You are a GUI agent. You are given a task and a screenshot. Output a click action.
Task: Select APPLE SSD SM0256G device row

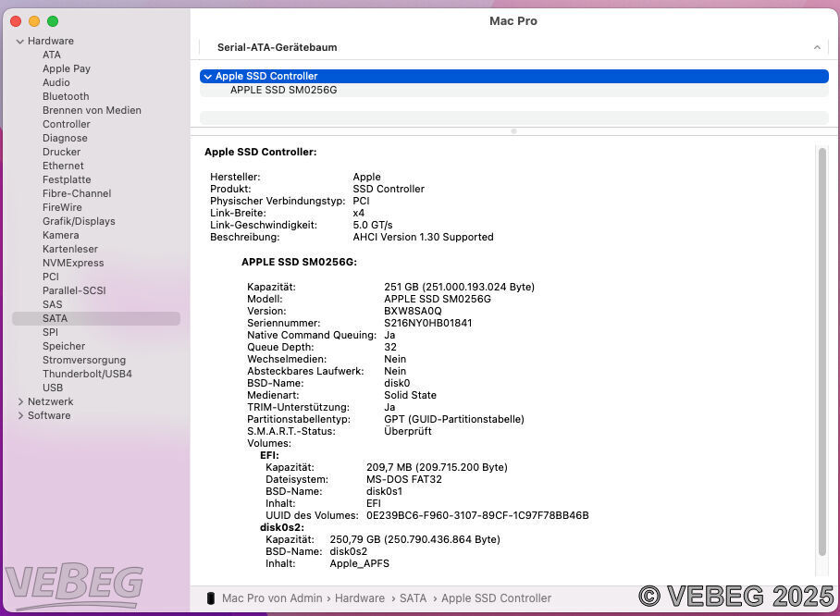coord(514,90)
